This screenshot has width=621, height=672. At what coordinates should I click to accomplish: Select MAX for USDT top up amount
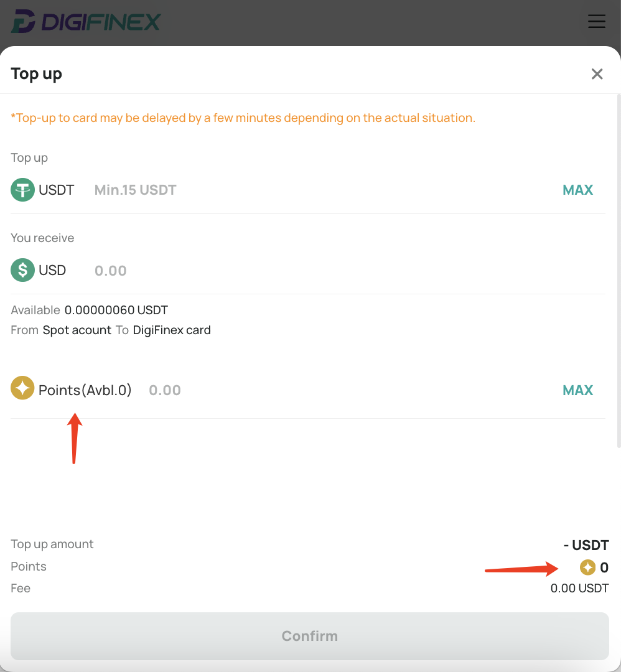577,190
